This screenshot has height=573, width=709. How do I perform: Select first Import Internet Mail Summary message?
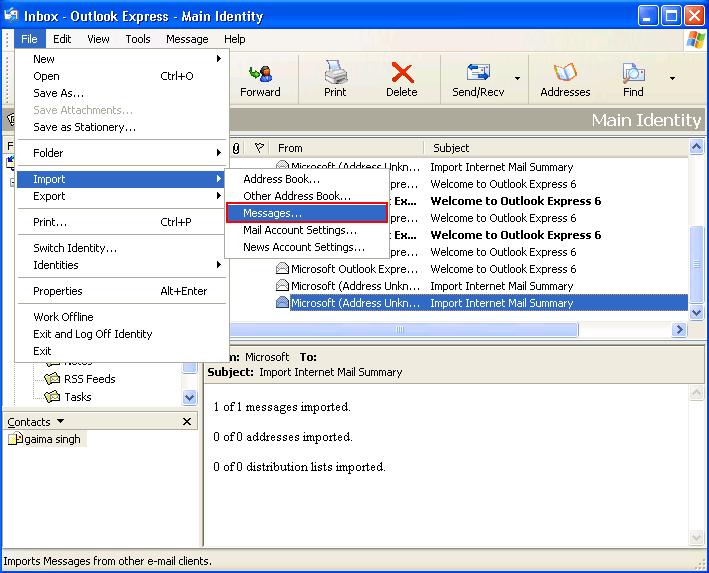coord(501,167)
